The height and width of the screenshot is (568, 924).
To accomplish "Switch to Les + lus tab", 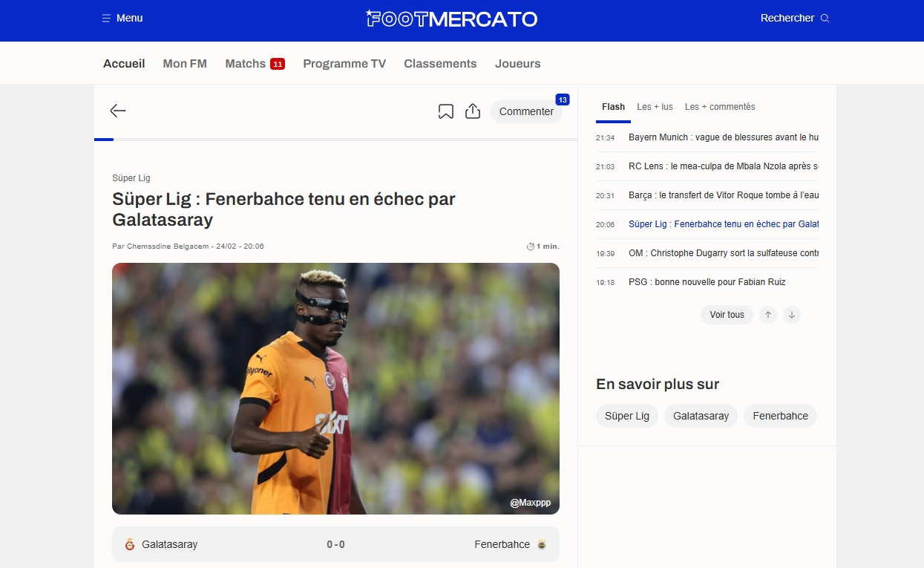I will (655, 107).
